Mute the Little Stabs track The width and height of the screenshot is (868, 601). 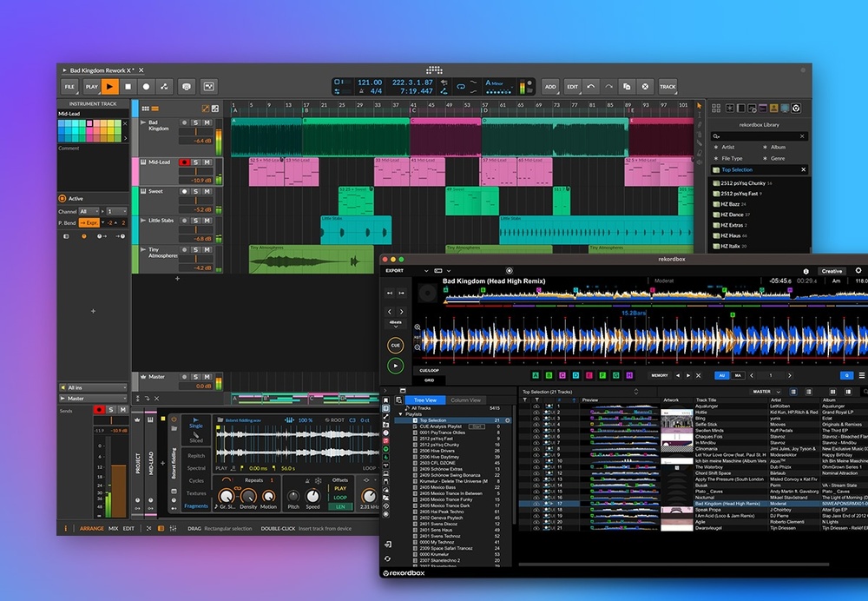tap(207, 221)
